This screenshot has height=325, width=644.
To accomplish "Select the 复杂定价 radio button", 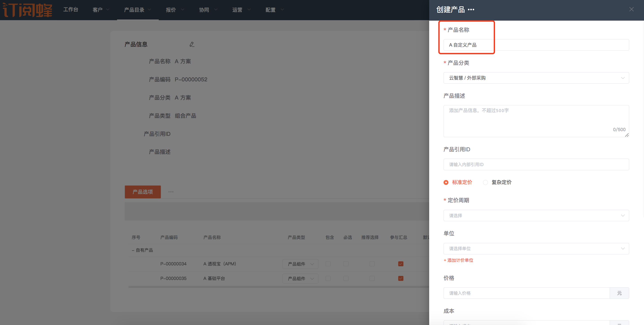I will pos(485,182).
